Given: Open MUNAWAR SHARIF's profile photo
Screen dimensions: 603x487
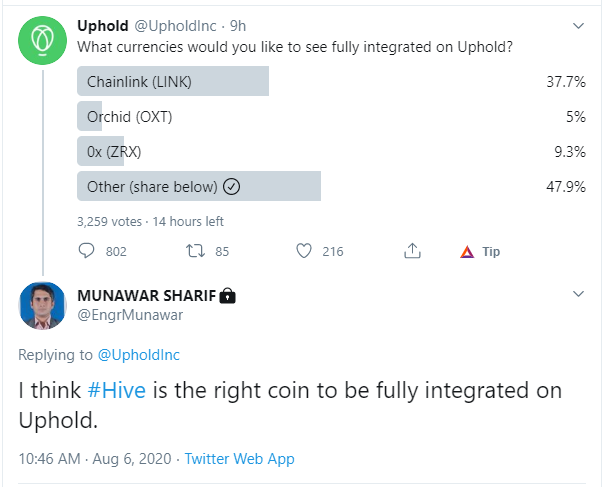Looking at the screenshot, I should [x=42, y=306].
